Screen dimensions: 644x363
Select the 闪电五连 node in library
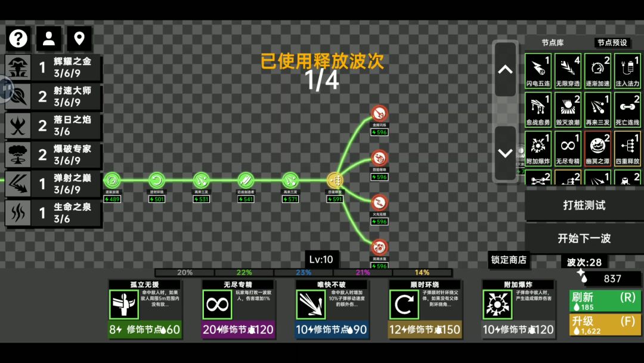pyautogui.click(x=538, y=70)
